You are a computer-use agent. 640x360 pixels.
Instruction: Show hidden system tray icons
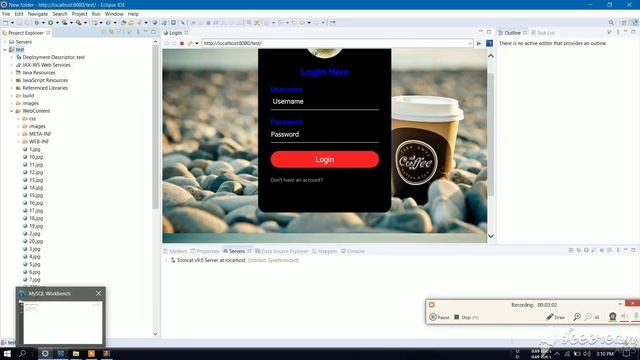click(x=557, y=353)
